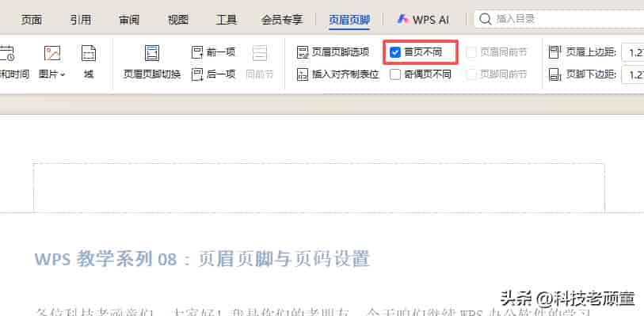Screen dimensions: 644x316
Task: Click the 页眉上边距 value field
Action: (x=632, y=52)
